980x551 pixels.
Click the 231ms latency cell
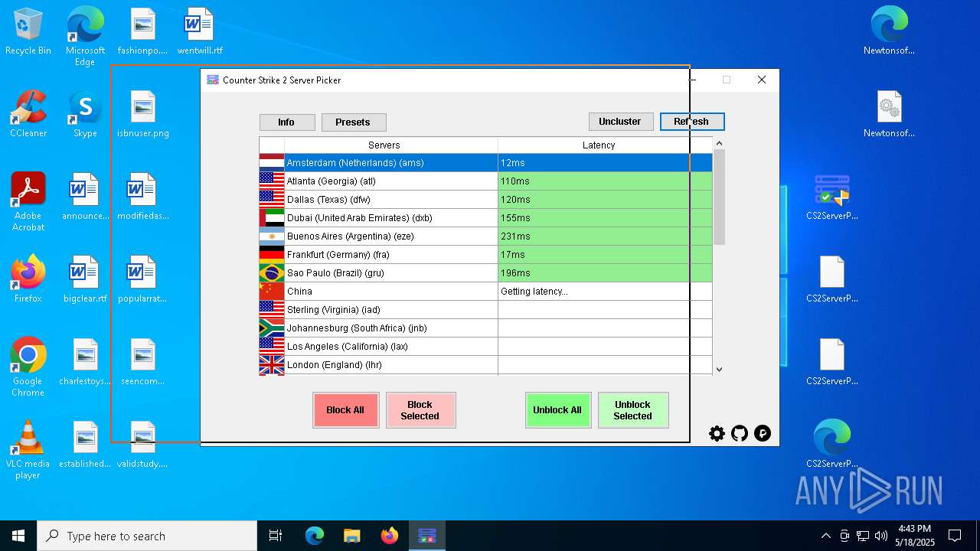coord(605,236)
